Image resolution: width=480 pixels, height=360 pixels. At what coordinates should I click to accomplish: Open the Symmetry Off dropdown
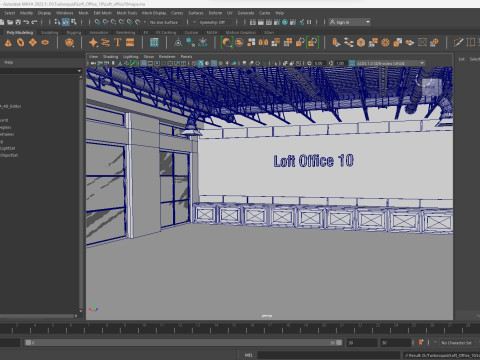coord(212,22)
